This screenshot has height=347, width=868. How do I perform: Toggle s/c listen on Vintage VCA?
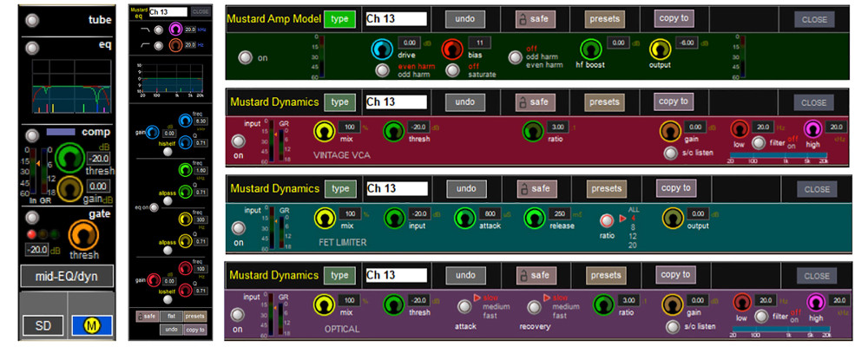coord(670,154)
